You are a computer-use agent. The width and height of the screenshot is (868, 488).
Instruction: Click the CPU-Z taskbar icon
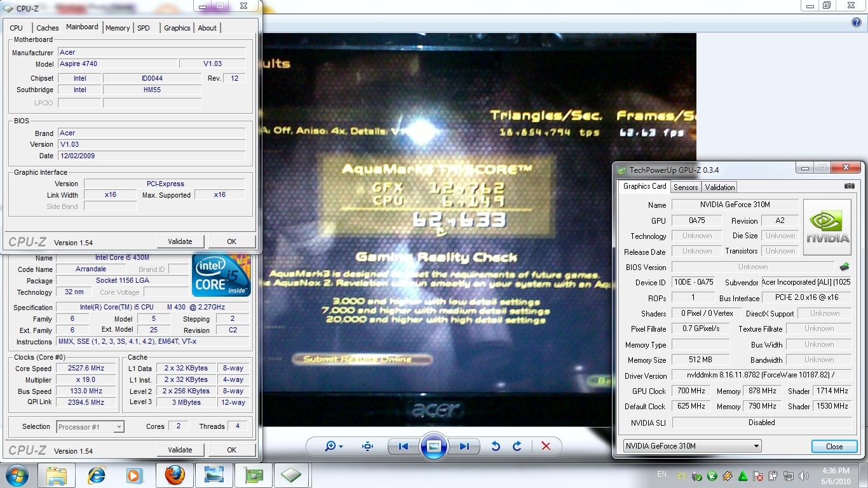(x=292, y=475)
